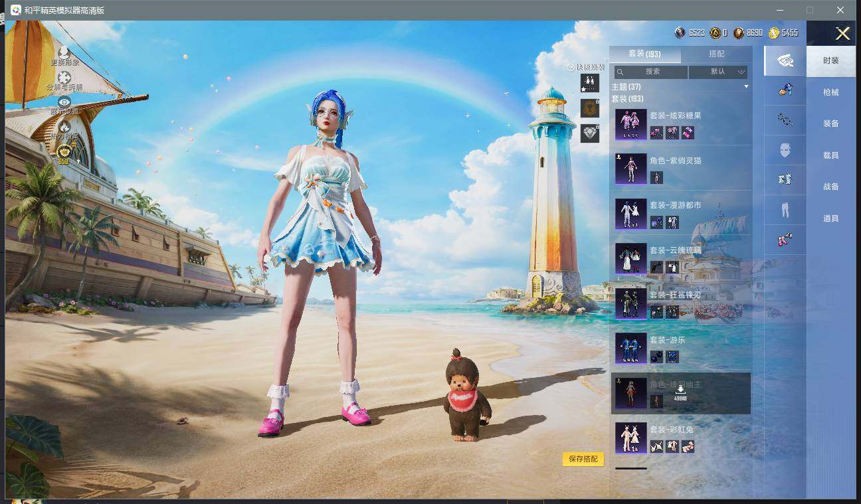This screenshot has width=861, height=504.
Task: Open the 载具 vehicles tab
Action: (x=831, y=155)
